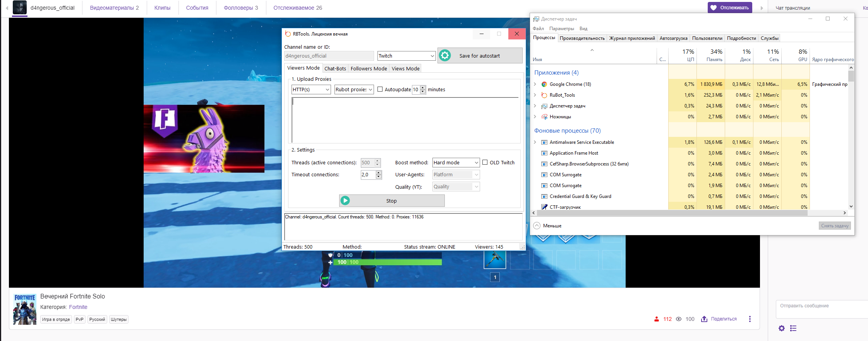Image resolution: width=868 pixels, height=341 pixels.
Task: Toggle the OLD Twitch checkbox
Action: click(485, 162)
